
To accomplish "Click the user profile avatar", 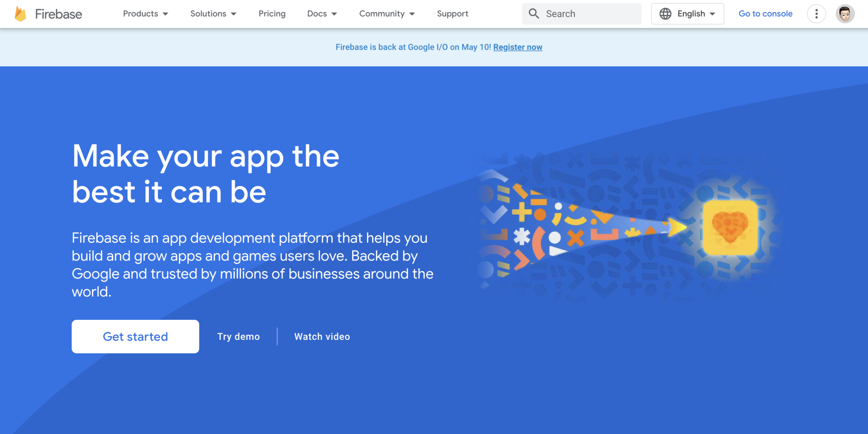I will point(845,14).
